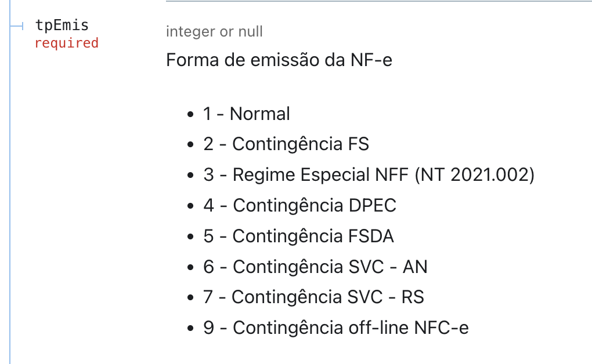Click 7 - Contingência SVC - RS entry

314,297
